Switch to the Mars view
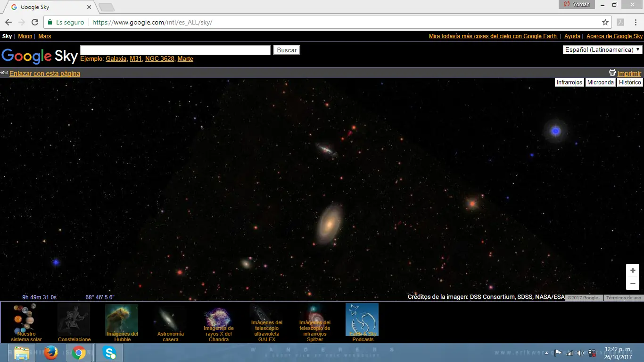644x362 pixels. click(x=45, y=36)
